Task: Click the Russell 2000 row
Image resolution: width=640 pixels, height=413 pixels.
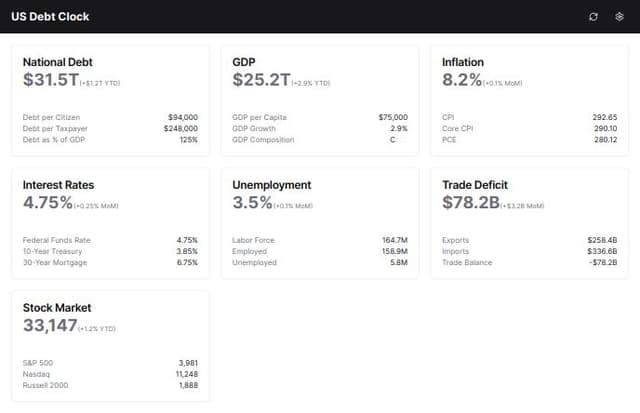Action: (110, 385)
